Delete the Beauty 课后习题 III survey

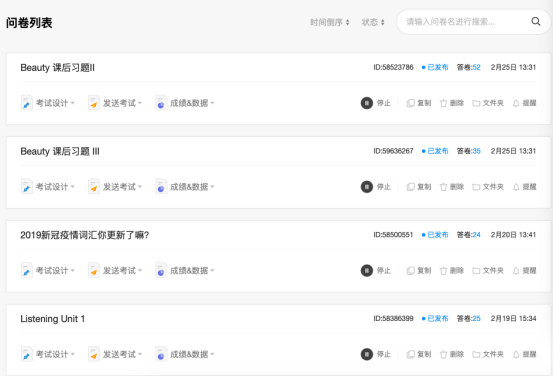coord(452,187)
